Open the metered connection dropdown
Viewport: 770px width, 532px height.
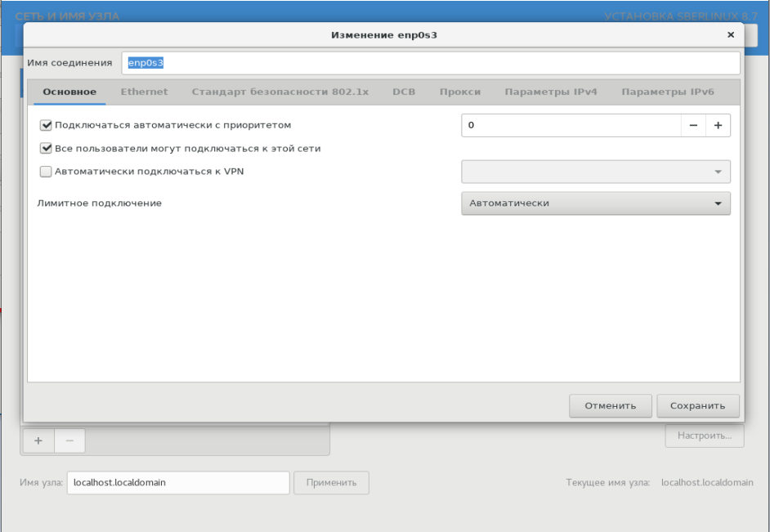pos(595,203)
